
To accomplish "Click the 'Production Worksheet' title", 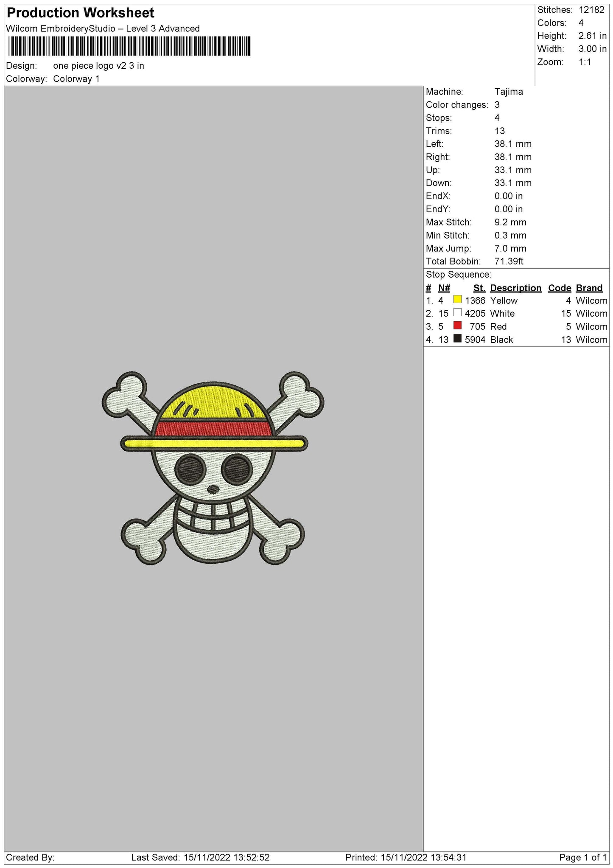I will [81, 13].
